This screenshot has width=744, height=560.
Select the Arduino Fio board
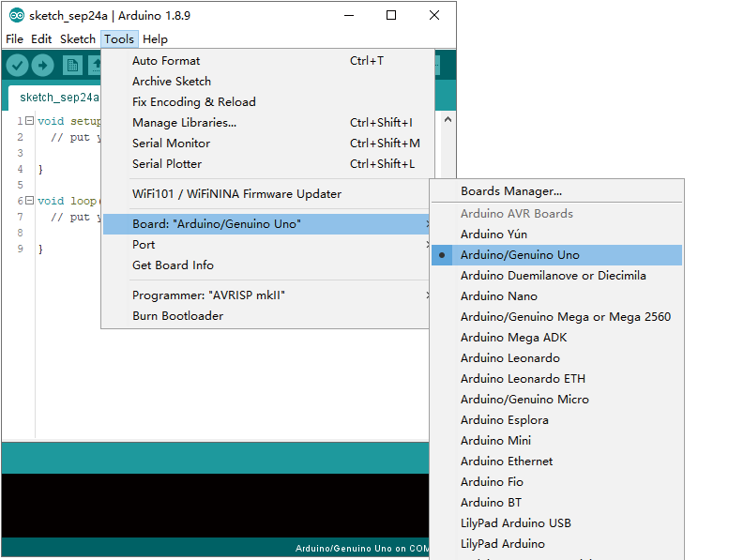click(557, 482)
